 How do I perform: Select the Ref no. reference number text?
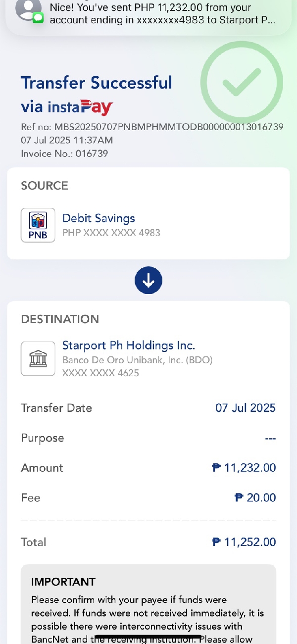(x=152, y=127)
